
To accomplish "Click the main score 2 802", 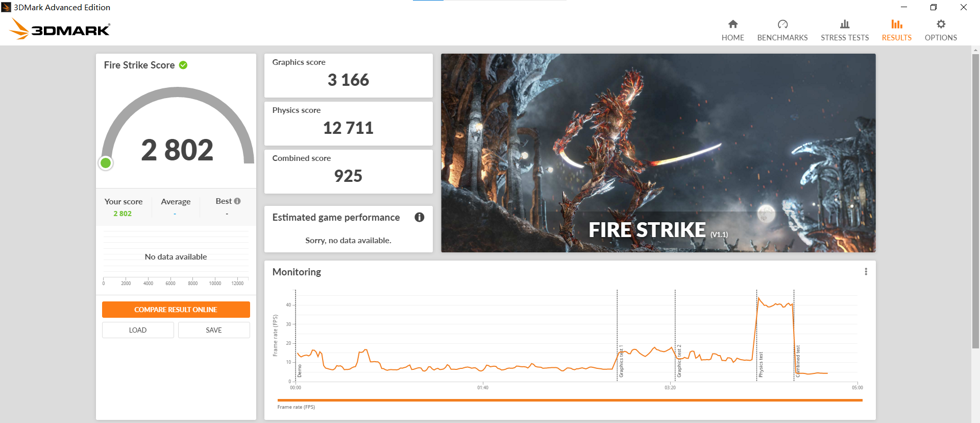I will (x=177, y=150).
